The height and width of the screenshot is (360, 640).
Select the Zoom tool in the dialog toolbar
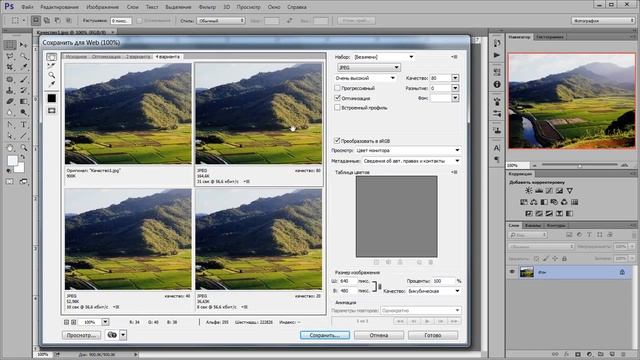pyautogui.click(x=51, y=75)
